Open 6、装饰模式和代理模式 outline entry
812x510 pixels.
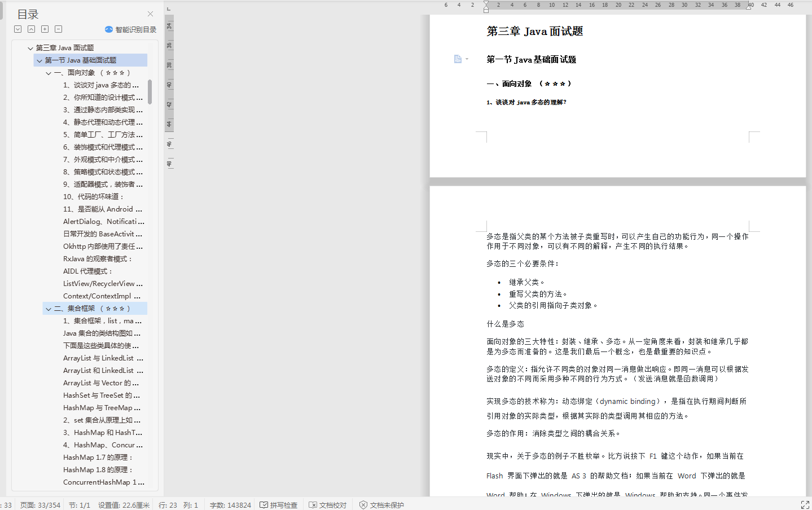click(x=103, y=147)
